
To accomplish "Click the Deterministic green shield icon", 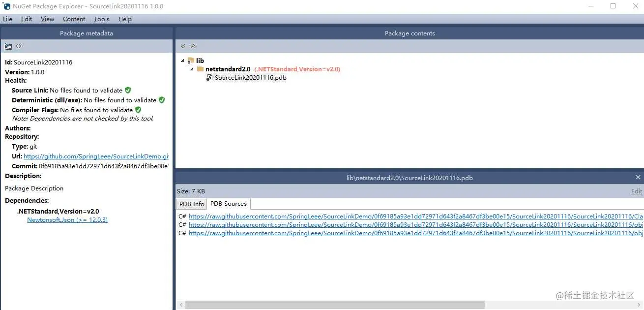I will pyautogui.click(x=162, y=100).
